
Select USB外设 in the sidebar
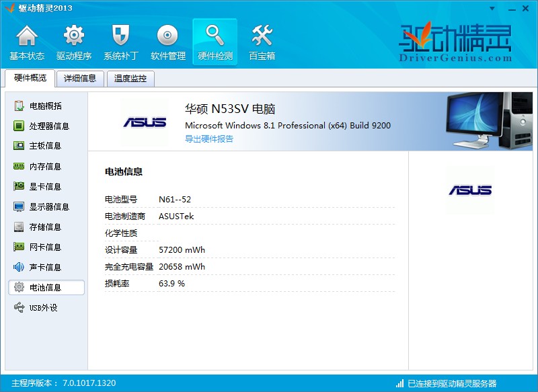click(46, 307)
